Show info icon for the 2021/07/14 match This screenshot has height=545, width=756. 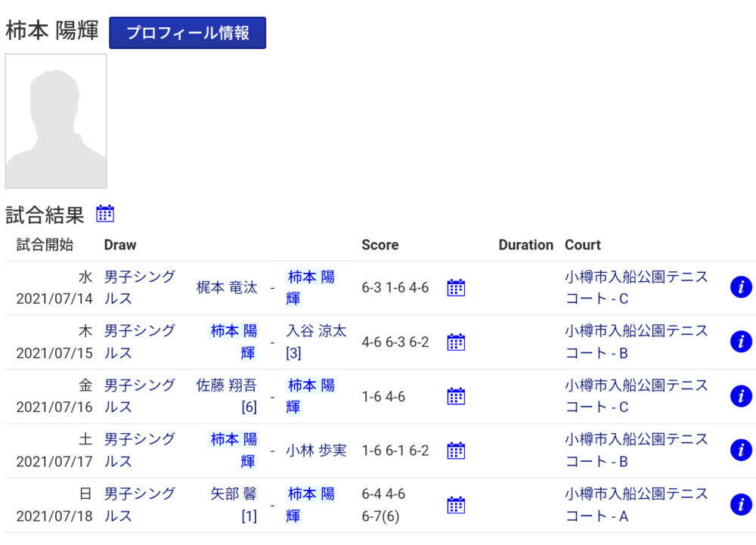741,287
